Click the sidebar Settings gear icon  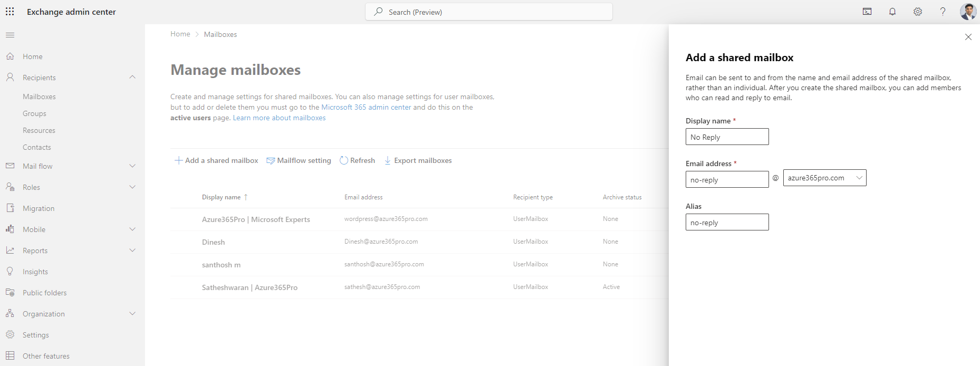coord(10,335)
